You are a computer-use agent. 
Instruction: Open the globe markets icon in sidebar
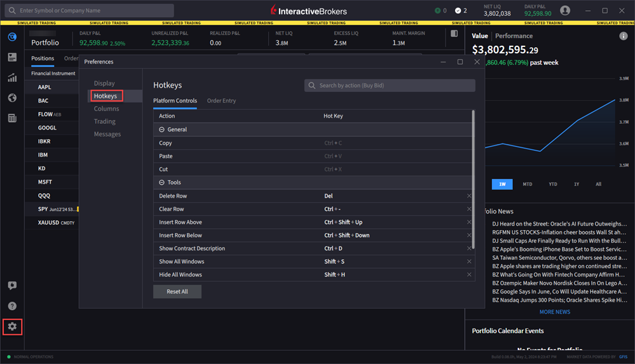[x=12, y=98]
